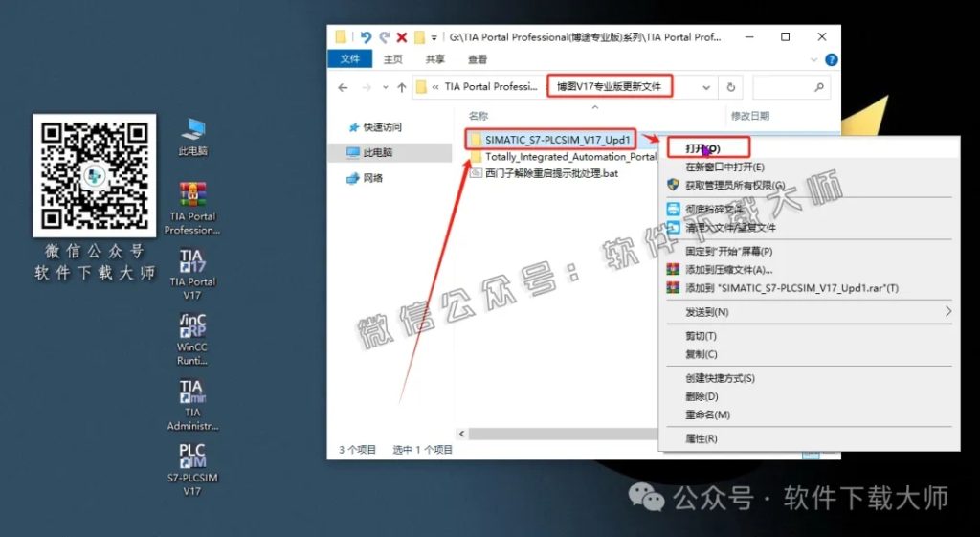The height and width of the screenshot is (537, 980).
Task: Switch to the 主页 ribbon tab
Action: (x=393, y=59)
